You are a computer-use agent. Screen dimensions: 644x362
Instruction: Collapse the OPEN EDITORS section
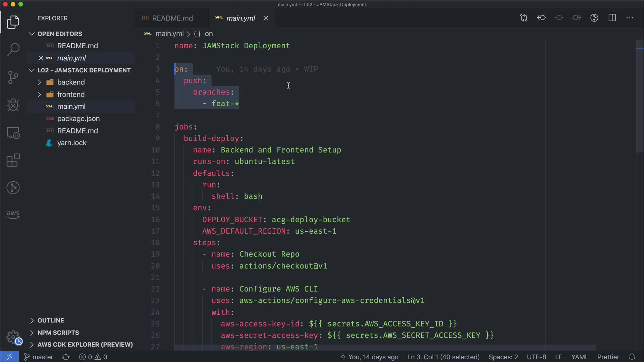click(59, 34)
